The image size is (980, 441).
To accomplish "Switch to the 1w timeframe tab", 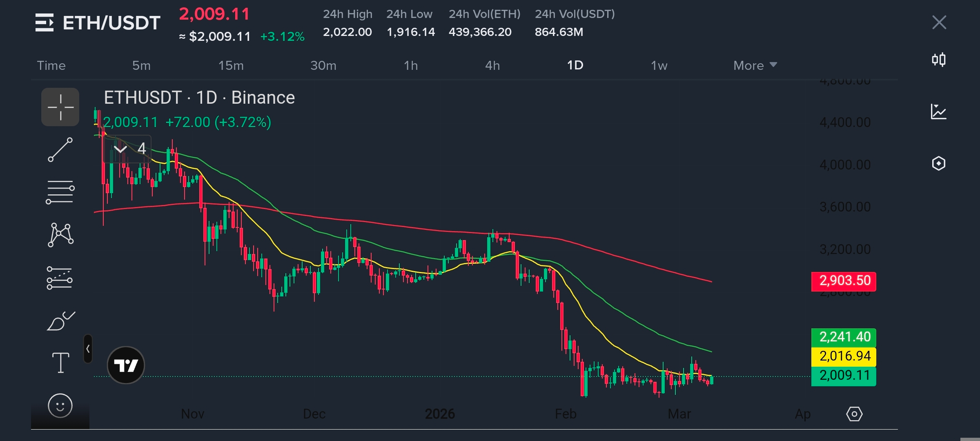I will [x=659, y=65].
